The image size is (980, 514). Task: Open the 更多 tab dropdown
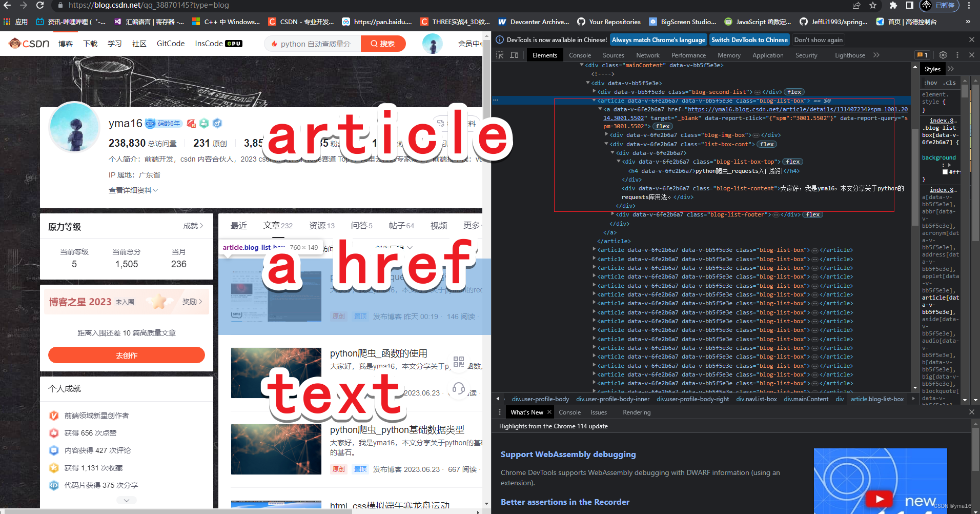pos(473,225)
